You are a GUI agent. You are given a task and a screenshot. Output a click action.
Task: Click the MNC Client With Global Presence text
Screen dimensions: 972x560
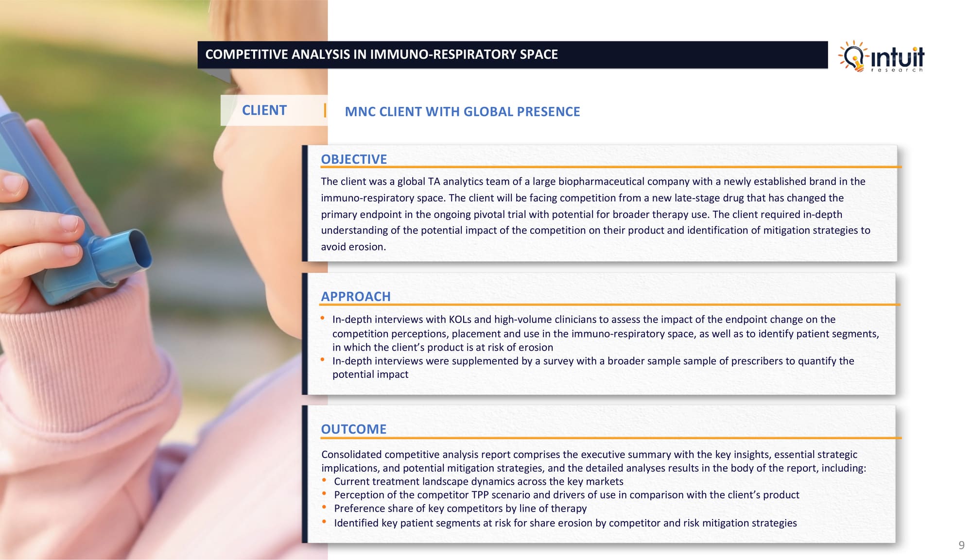[462, 112]
